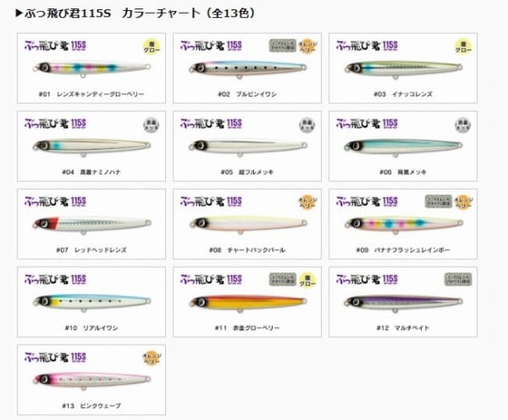508x420 pixels.
Task: Click the #13 ピンクウェーブ lure image
Action: click(91, 381)
